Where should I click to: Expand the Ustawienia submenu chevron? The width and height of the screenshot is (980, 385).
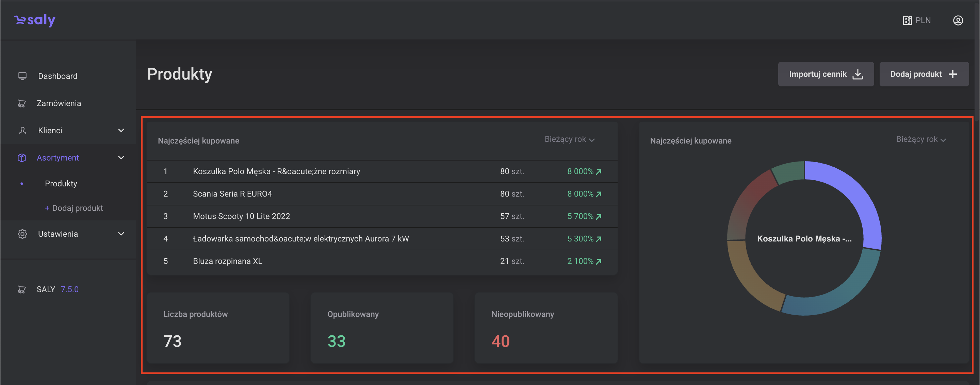121,234
